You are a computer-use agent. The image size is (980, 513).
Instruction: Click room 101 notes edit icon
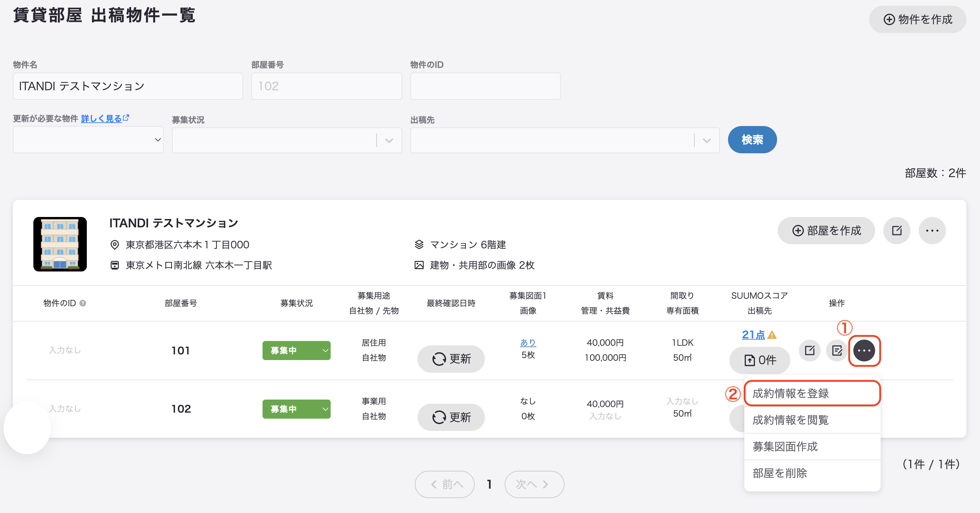coord(837,351)
